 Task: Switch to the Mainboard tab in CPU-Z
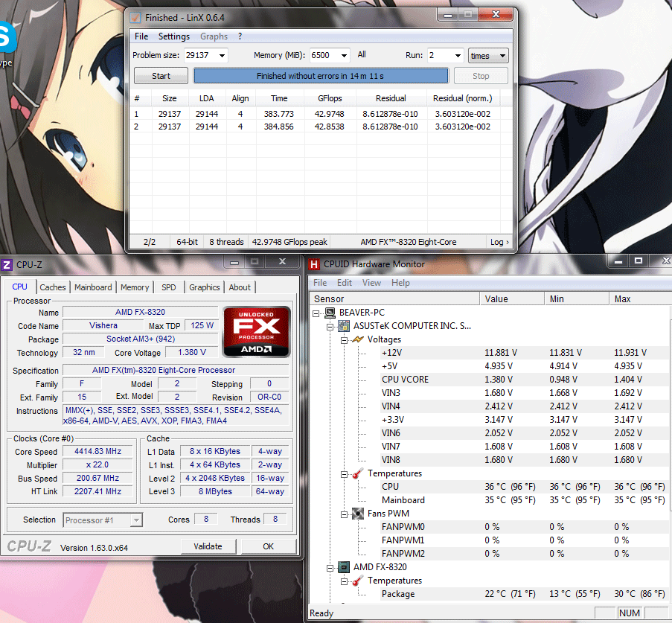93,287
